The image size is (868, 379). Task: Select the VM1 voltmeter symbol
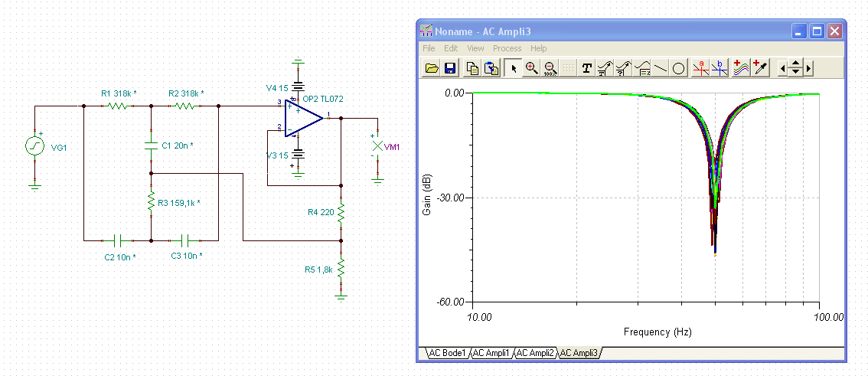[377, 146]
